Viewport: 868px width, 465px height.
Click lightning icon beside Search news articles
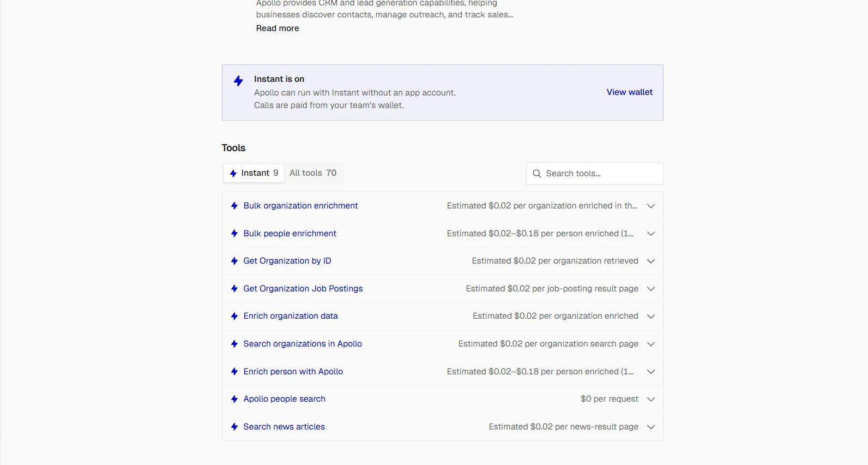[234, 427]
